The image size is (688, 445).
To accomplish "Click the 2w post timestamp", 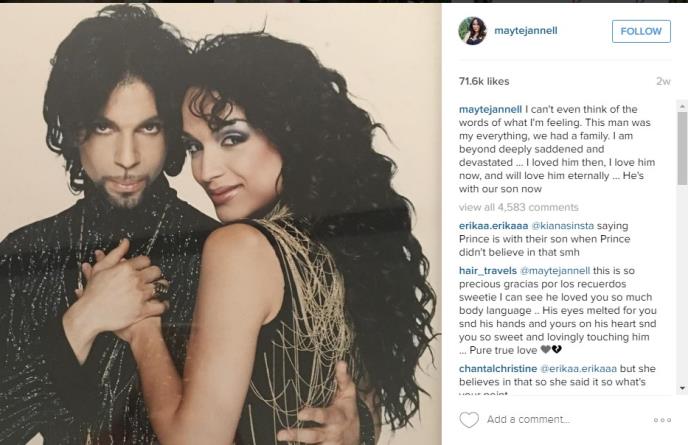I will tap(663, 81).
